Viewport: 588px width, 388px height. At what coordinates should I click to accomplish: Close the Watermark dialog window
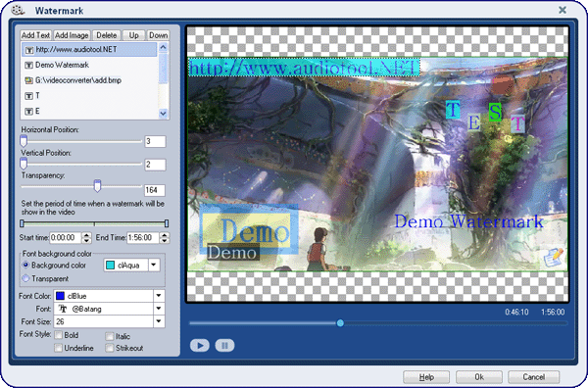pos(563,10)
